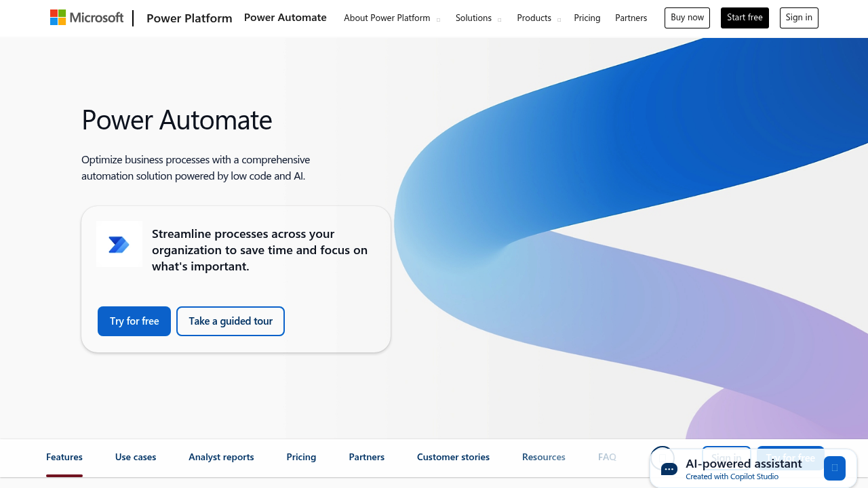The image size is (868, 488).
Task: Click the Power Automate product icon
Action: coord(119,244)
